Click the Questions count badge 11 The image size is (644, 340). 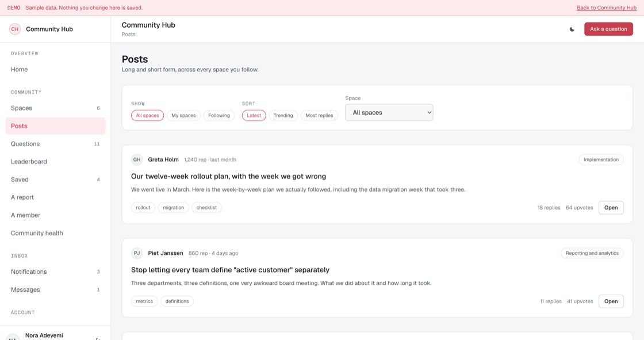pos(97,144)
